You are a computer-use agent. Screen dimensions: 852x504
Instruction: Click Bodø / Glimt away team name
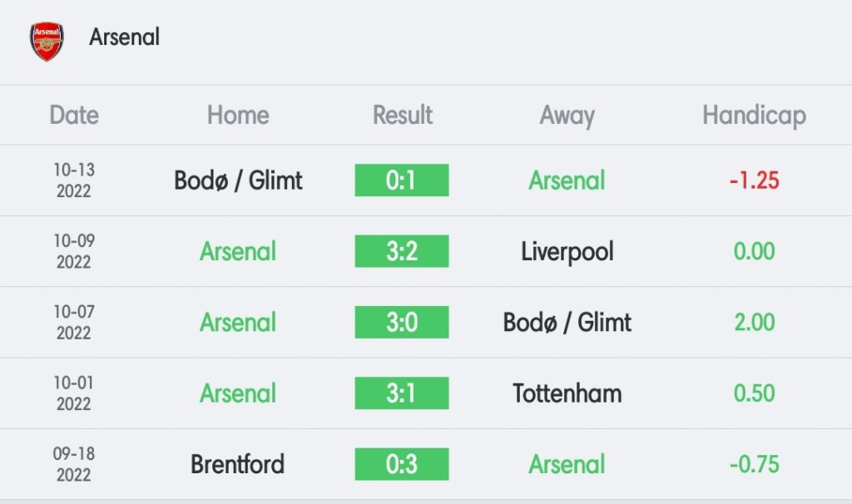(567, 322)
